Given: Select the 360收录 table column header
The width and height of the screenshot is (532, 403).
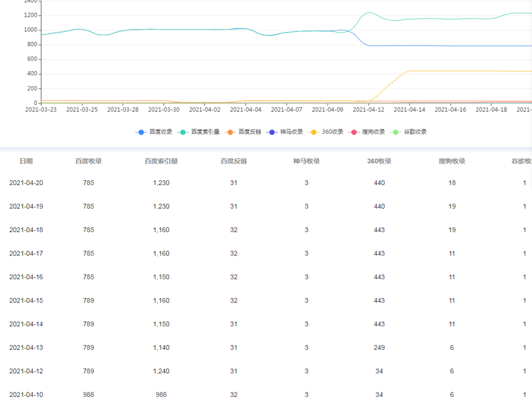Looking at the screenshot, I should pos(379,161).
